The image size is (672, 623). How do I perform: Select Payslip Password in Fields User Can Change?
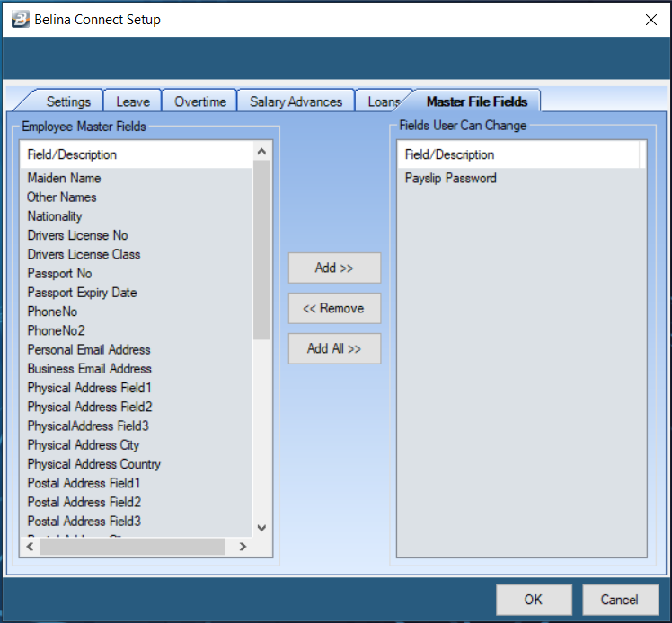pos(450,178)
